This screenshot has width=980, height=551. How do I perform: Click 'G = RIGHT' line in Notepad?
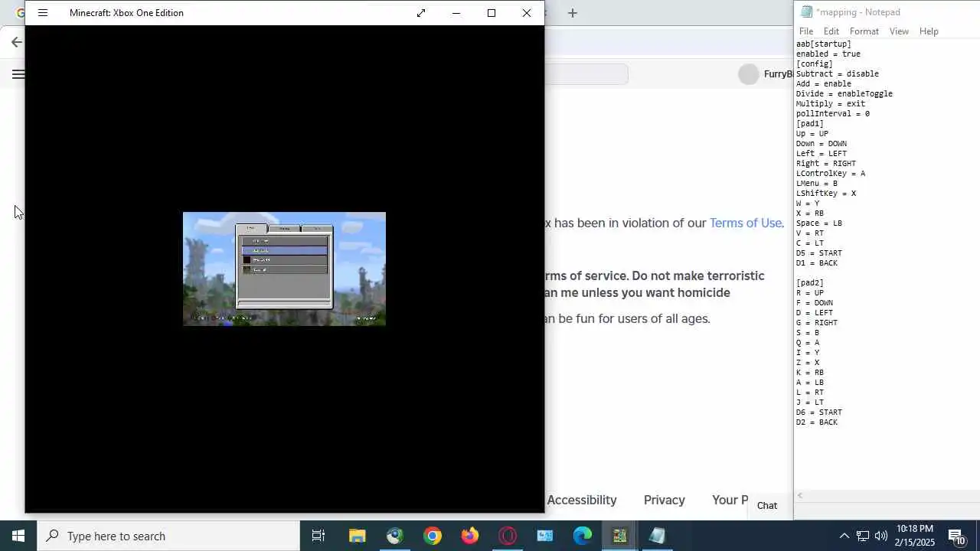(x=817, y=323)
